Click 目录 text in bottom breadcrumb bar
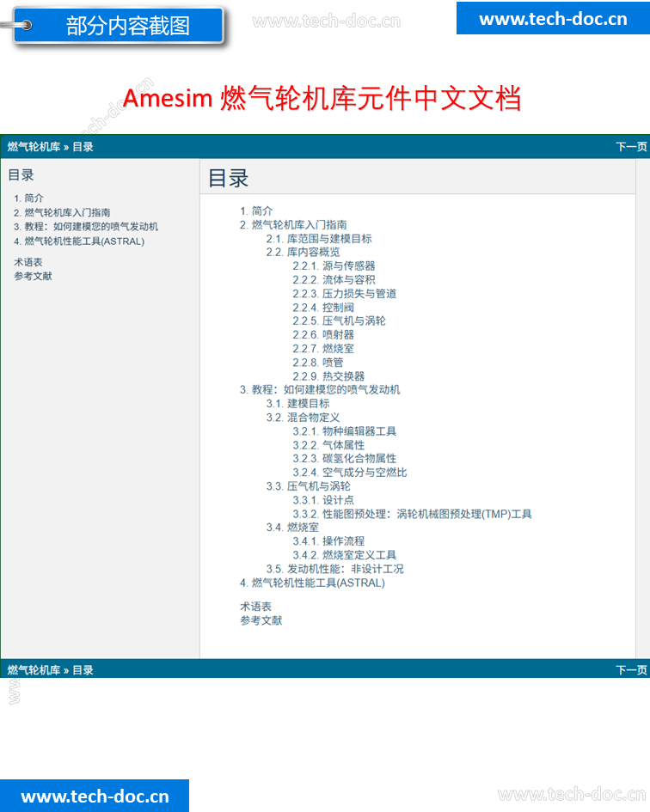This screenshot has height=812, width=650. (x=83, y=670)
